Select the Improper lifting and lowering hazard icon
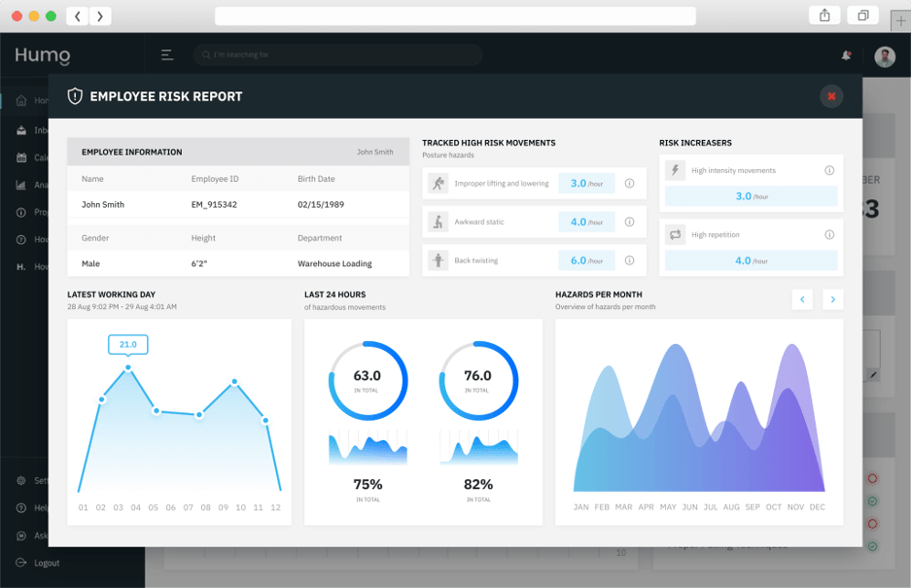Screen dimensions: 911x588 coord(439,181)
